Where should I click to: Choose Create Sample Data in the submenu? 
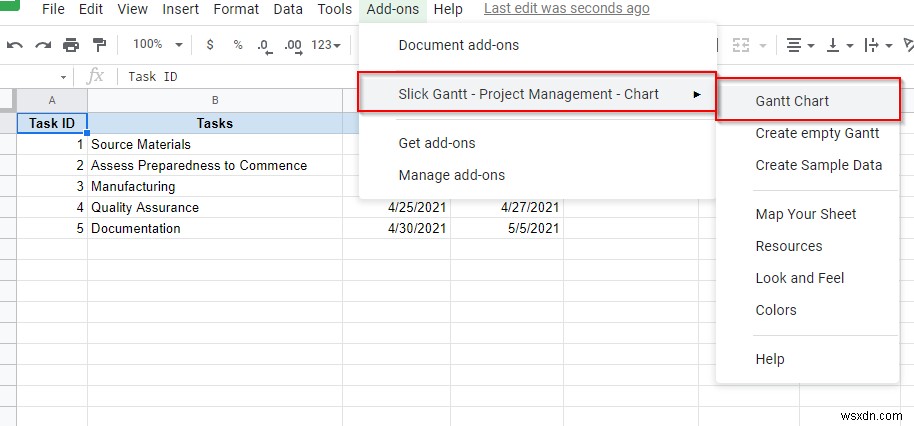818,165
